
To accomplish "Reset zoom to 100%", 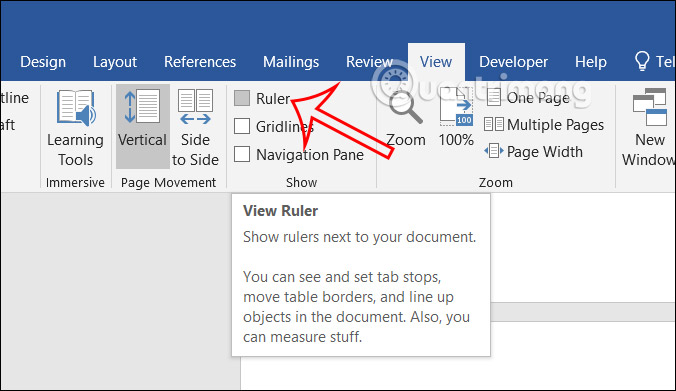I will pos(456,117).
